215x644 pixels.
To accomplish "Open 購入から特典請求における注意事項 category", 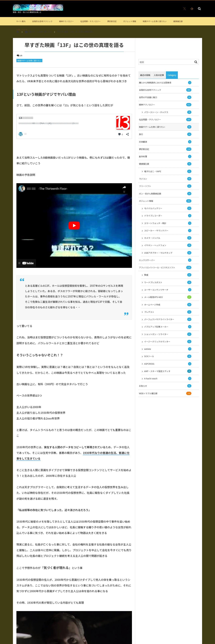I will coord(155,82).
